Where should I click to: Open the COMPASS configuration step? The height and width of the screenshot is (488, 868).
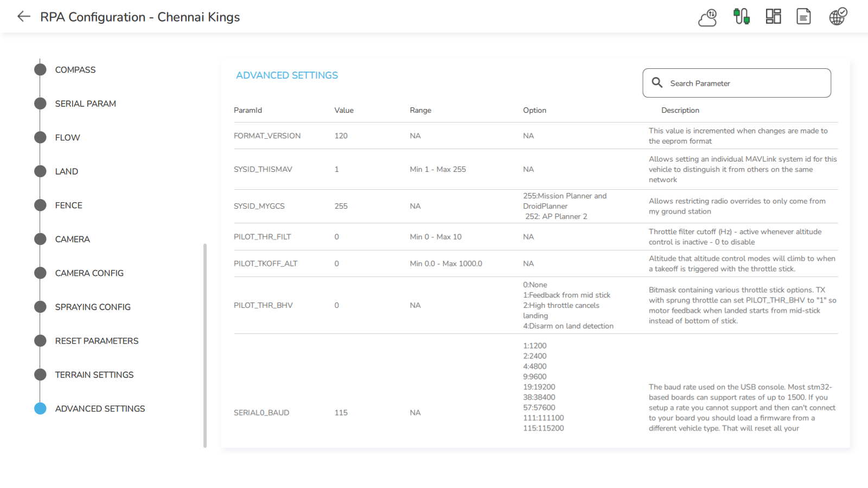(75, 70)
